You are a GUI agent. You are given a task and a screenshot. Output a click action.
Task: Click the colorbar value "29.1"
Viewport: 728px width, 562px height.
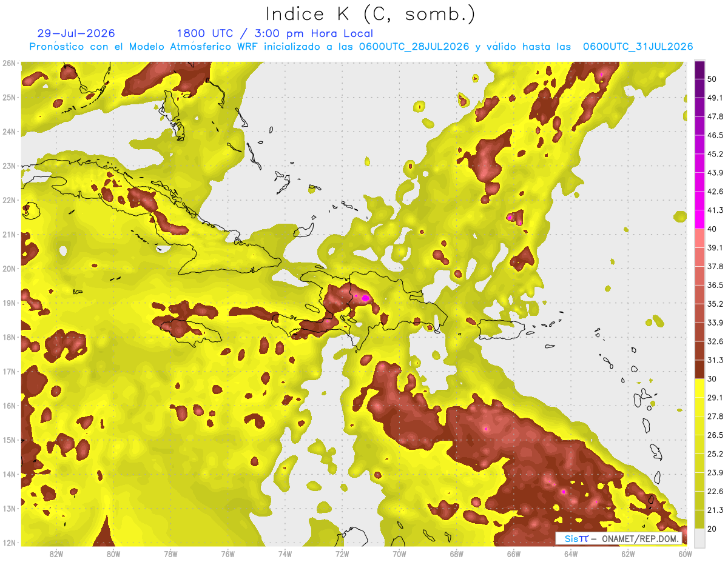point(715,398)
